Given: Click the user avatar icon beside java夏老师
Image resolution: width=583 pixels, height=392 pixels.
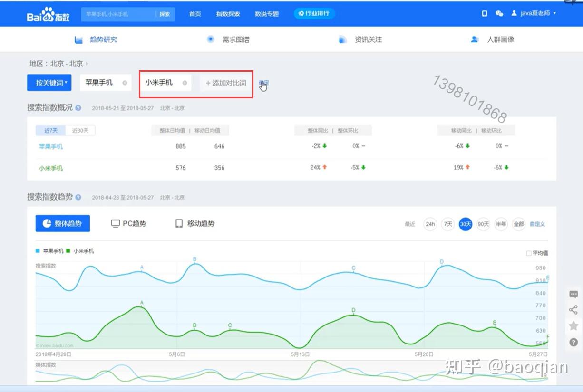Looking at the screenshot, I should (514, 13).
